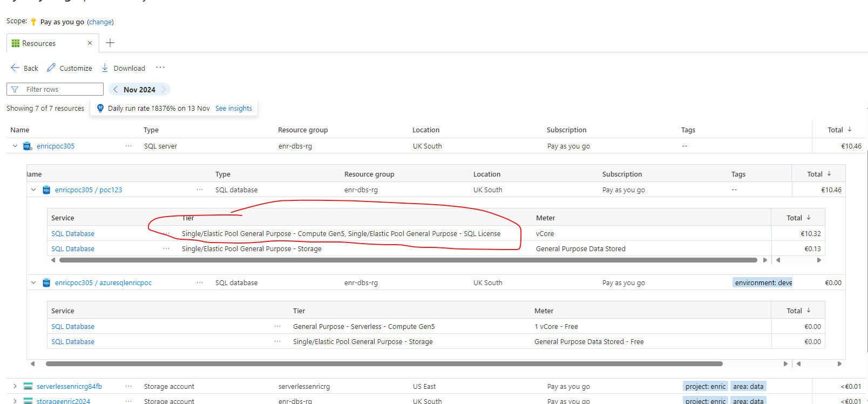Click the Customize pencil icon
The image size is (868, 404).
pyautogui.click(x=51, y=68)
